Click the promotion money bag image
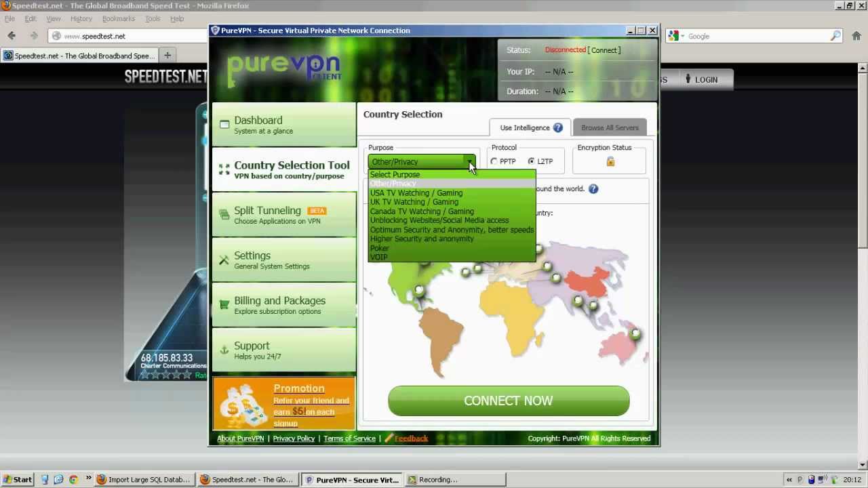 coord(243,405)
